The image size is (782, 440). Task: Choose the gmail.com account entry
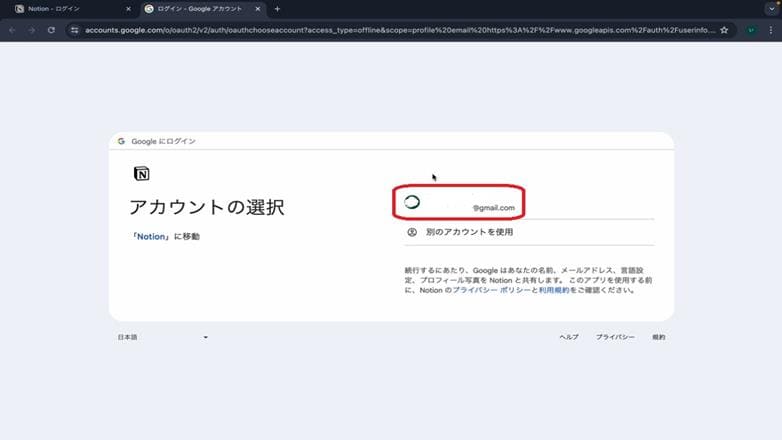pyautogui.click(x=529, y=202)
